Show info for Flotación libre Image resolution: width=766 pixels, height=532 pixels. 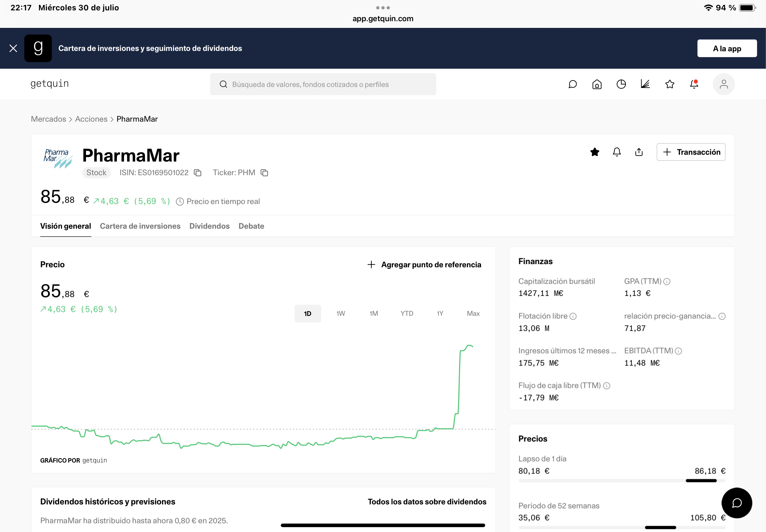573,316
